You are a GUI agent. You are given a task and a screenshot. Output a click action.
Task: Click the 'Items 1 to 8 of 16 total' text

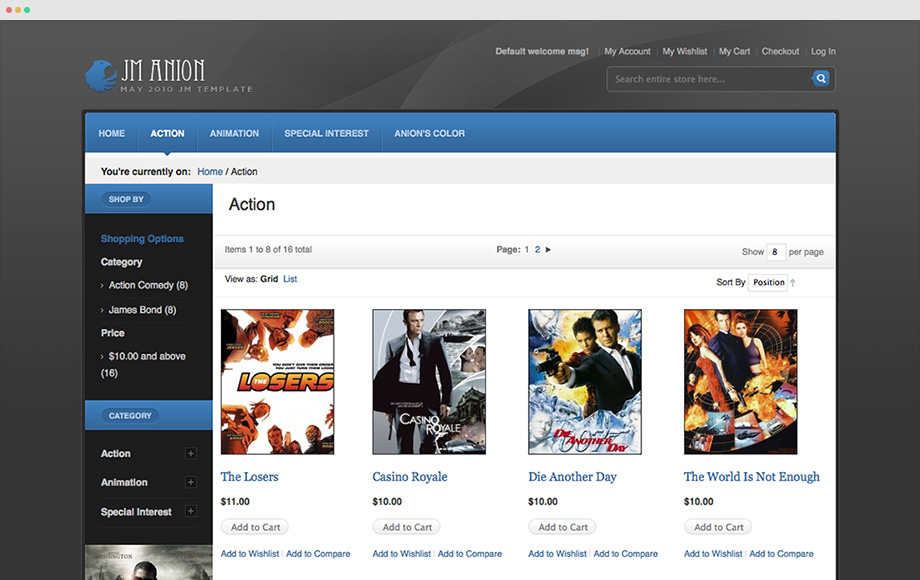pos(268,249)
